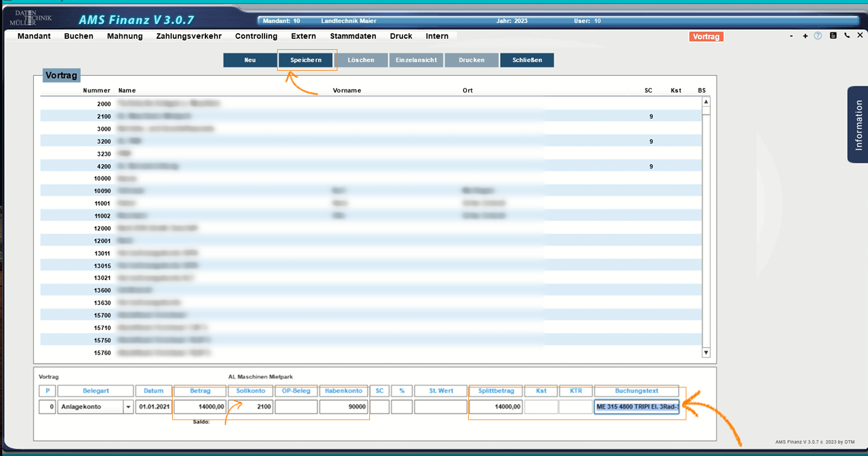Image resolution: width=868 pixels, height=456 pixels.
Task: Select the Sollkonto field containing 2100
Action: tap(251, 407)
